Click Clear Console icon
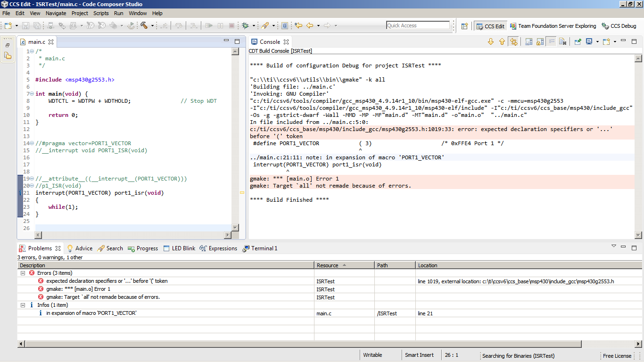This screenshot has width=644, height=362. tap(562, 42)
